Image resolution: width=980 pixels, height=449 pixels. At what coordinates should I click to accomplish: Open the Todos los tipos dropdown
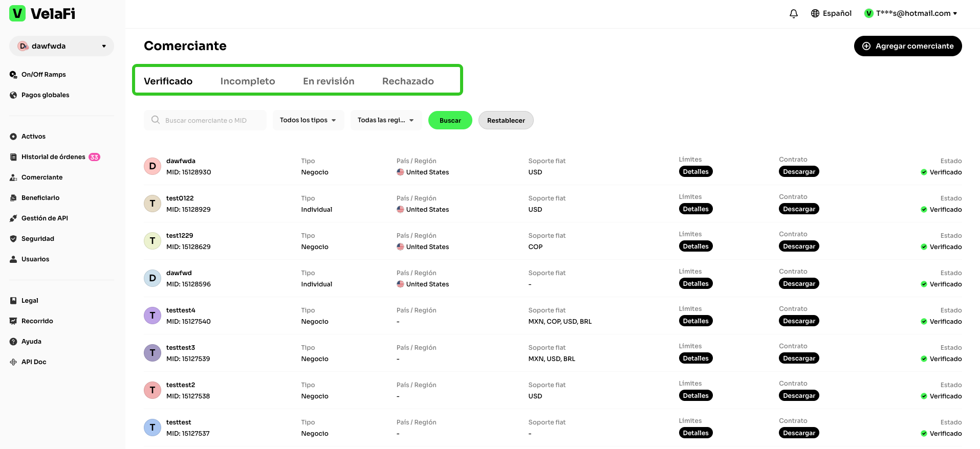(308, 120)
